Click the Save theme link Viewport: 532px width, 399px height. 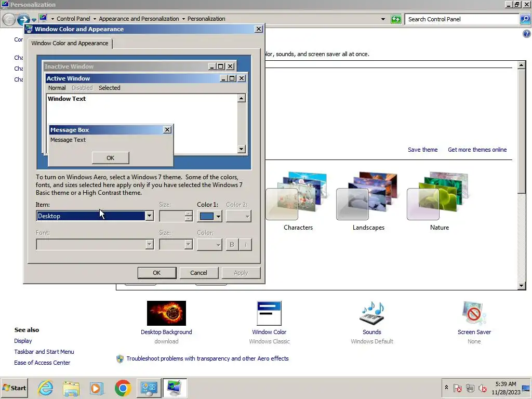[x=422, y=150]
